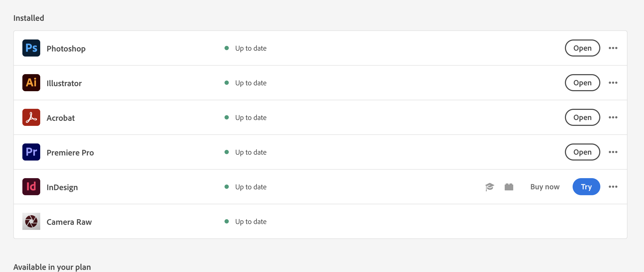Open Photoshop with the Open button

coord(582,48)
